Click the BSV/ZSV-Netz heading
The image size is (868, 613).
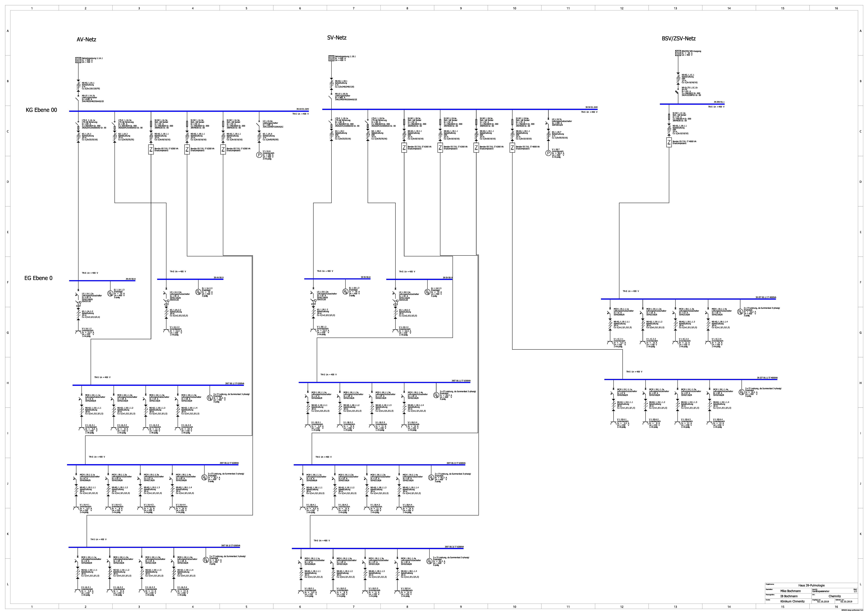[x=679, y=39]
